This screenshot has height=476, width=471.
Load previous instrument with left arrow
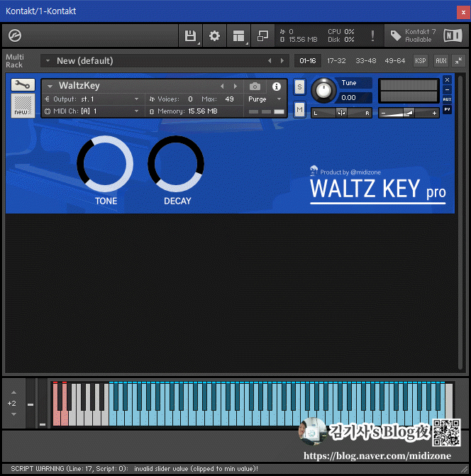click(x=222, y=87)
